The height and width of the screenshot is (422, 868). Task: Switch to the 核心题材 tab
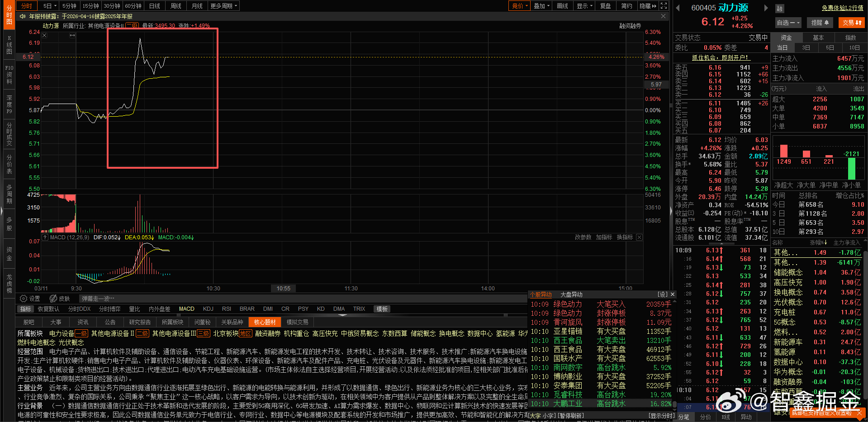[x=265, y=322]
